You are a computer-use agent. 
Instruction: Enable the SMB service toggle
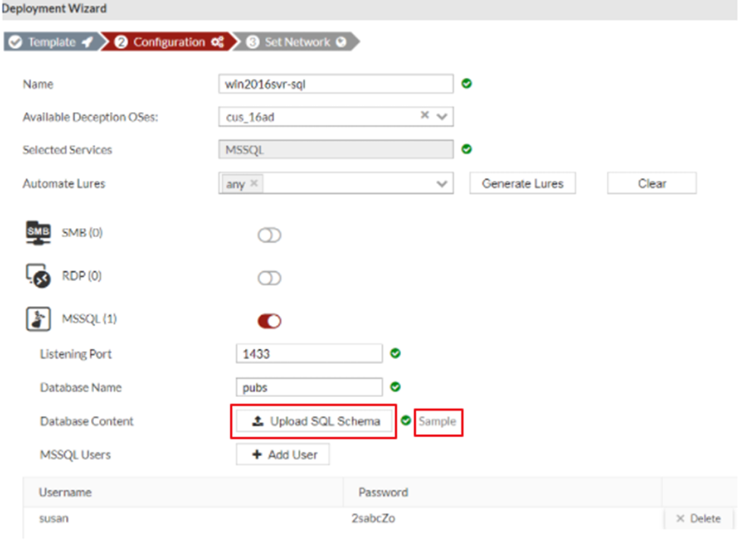click(269, 235)
